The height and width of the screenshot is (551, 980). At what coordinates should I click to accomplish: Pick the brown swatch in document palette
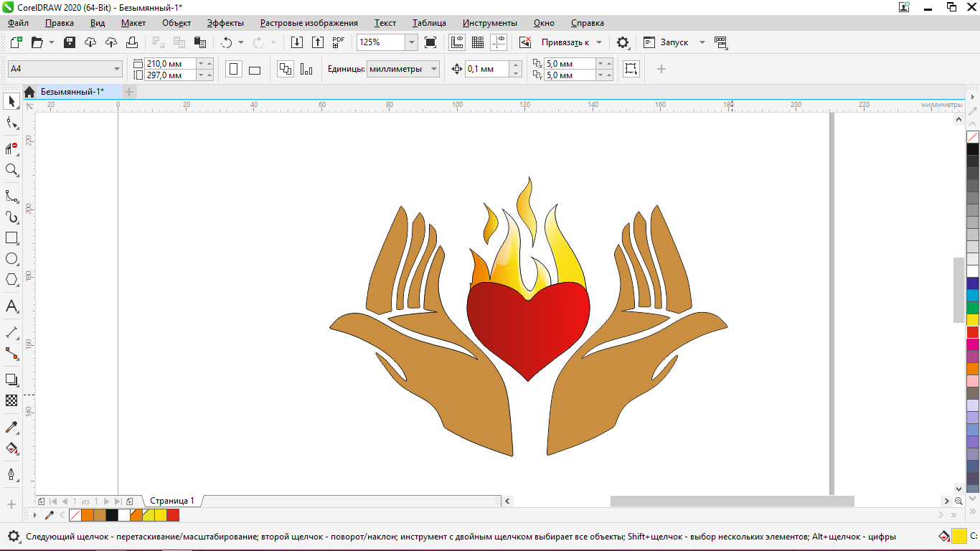(x=100, y=515)
